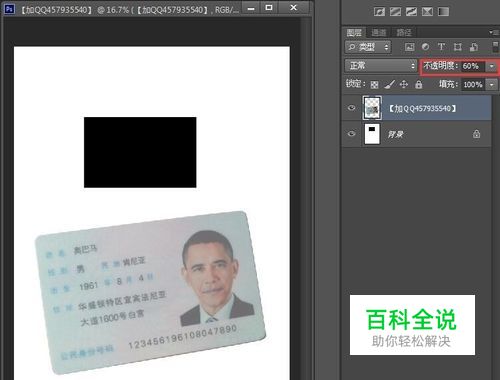Viewport: 500px width, 380px height.
Task: Toggle the layer filtering on/off switch
Action: (x=496, y=47)
